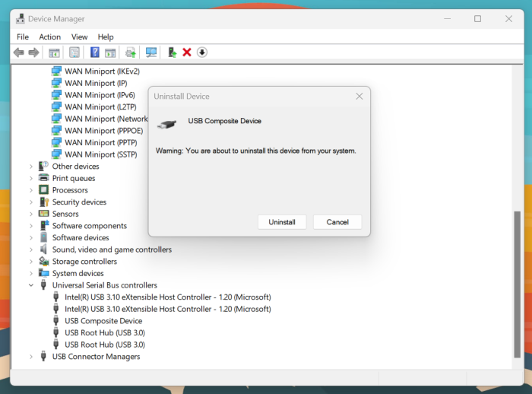532x394 pixels.
Task: Select the first USB Root Hub (USB 3.0)
Action: [105, 332]
